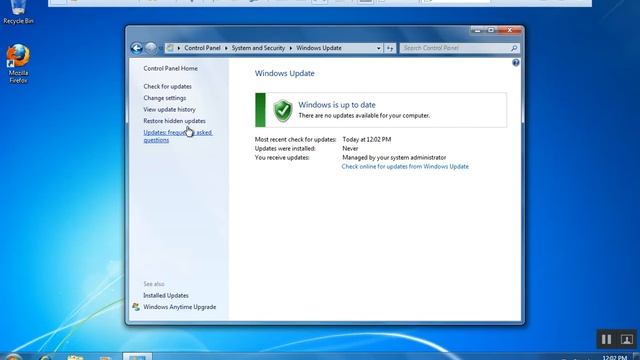
Task: Click the Back arrow in Control Panel
Action: (137, 48)
